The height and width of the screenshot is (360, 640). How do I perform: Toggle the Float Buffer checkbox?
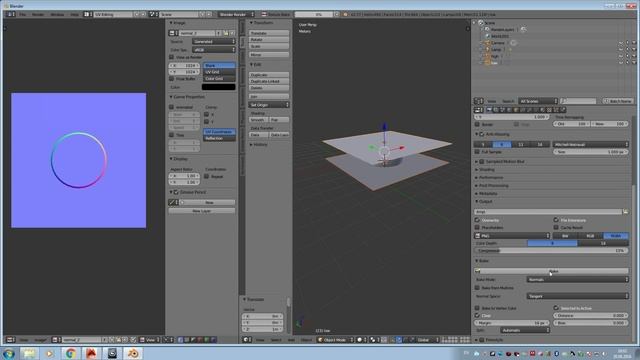[171, 78]
